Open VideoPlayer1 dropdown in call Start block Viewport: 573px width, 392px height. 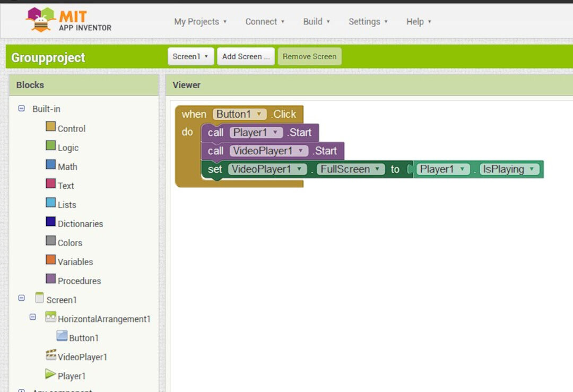pos(269,151)
